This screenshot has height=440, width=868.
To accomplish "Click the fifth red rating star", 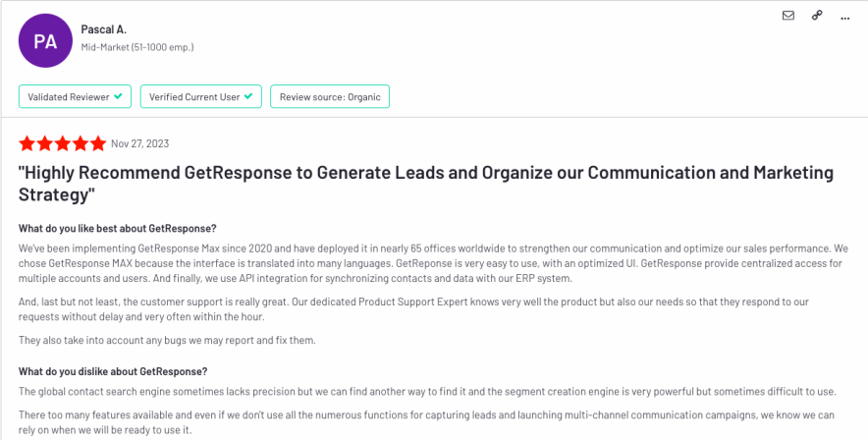I will point(97,143).
